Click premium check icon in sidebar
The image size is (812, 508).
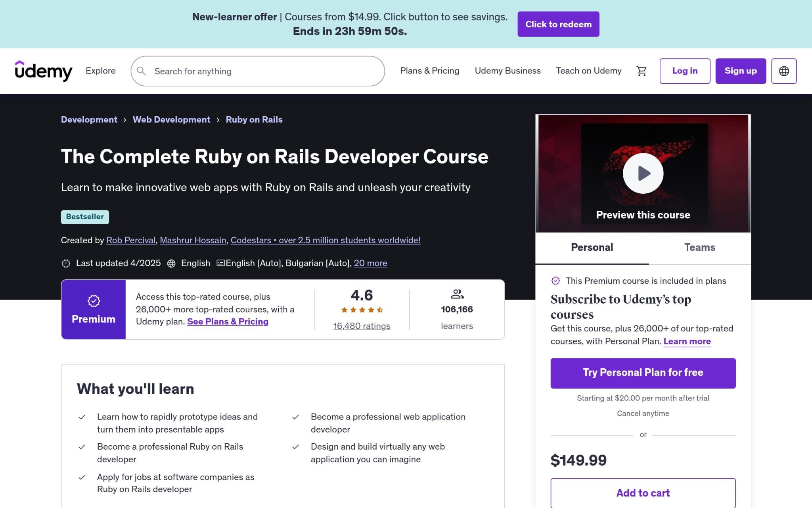point(555,281)
